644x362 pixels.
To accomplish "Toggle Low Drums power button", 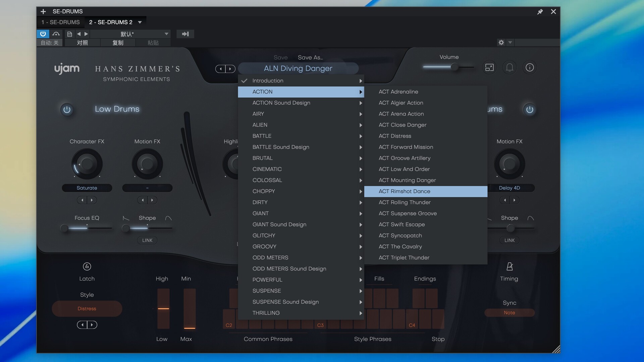I will click(67, 110).
